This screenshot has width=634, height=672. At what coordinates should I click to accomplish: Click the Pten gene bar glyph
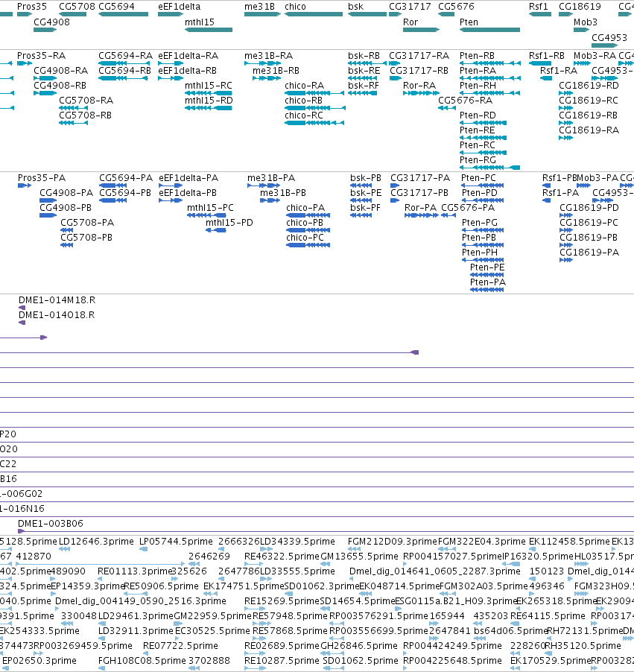(x=489, y=30)
